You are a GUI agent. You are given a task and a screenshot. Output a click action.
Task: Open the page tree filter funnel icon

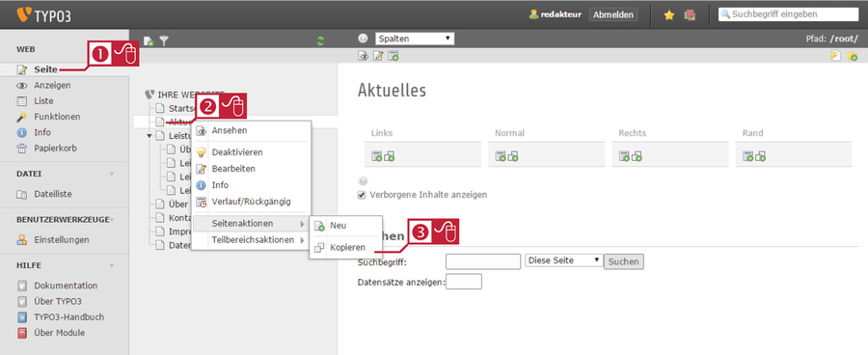(164, 41)
